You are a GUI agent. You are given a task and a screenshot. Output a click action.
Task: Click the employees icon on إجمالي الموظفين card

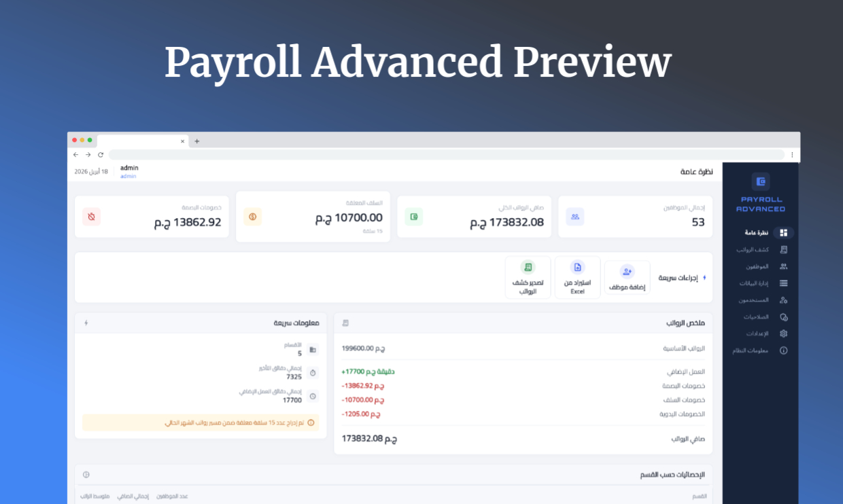tap(575, 217)
